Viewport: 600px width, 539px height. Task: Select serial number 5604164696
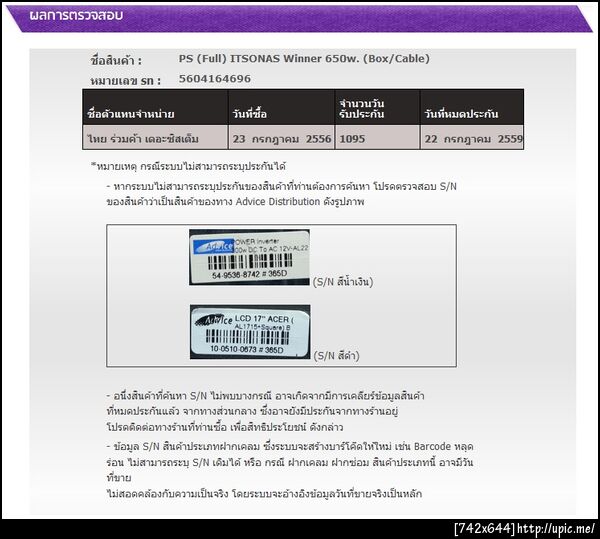tap(215, 79)
